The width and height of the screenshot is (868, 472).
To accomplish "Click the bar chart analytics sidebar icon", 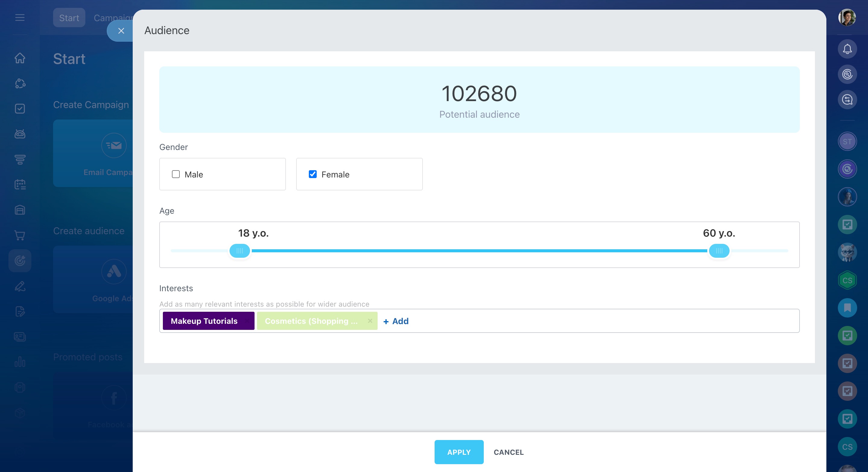I will (x=20, y=362).
